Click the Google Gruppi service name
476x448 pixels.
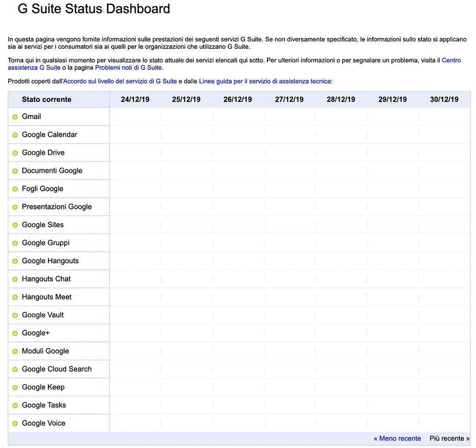pos(46,243)
